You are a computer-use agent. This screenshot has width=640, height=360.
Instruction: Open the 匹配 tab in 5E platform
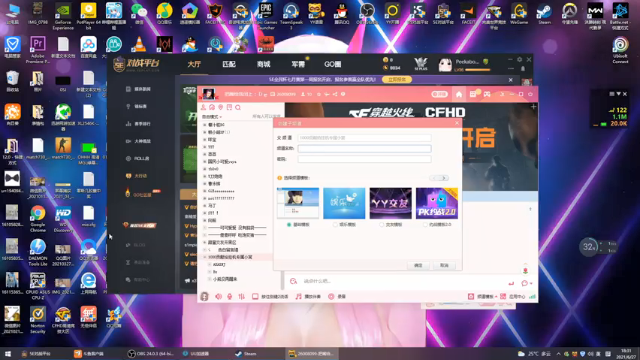[229, 64]
